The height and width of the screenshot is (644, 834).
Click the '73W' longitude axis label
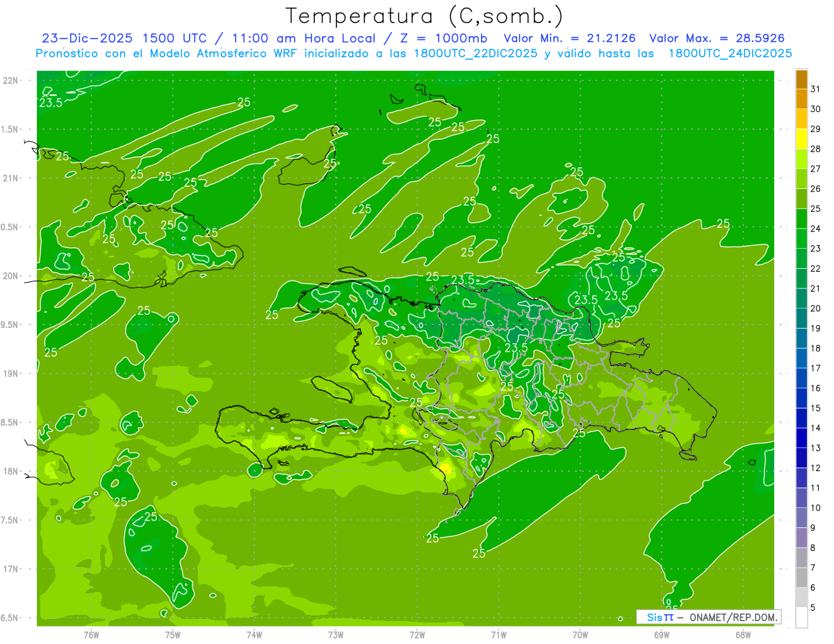[336, 634]
